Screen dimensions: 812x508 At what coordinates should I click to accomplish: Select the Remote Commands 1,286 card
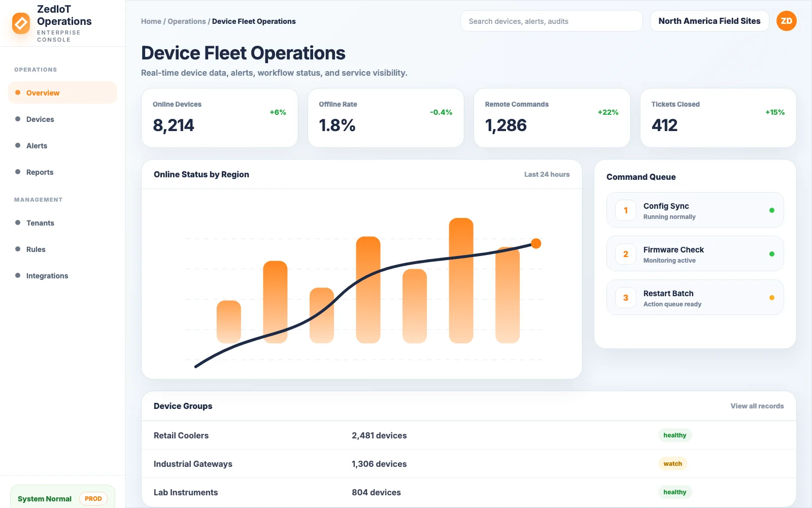[552, 118]
